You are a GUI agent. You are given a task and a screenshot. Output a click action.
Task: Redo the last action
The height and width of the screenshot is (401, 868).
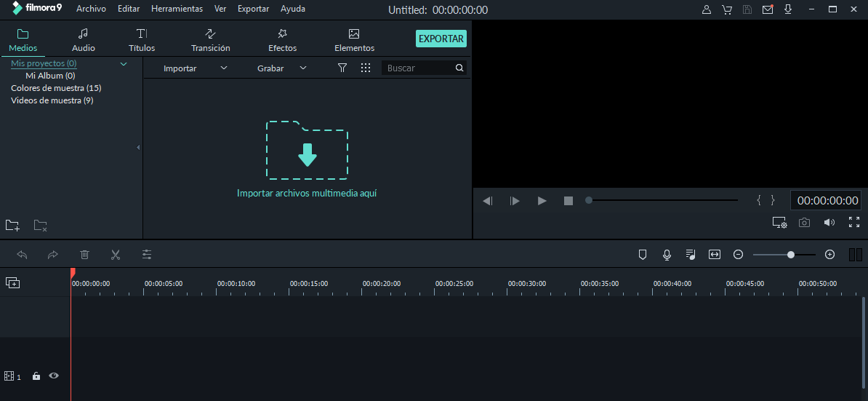[52, 255]
